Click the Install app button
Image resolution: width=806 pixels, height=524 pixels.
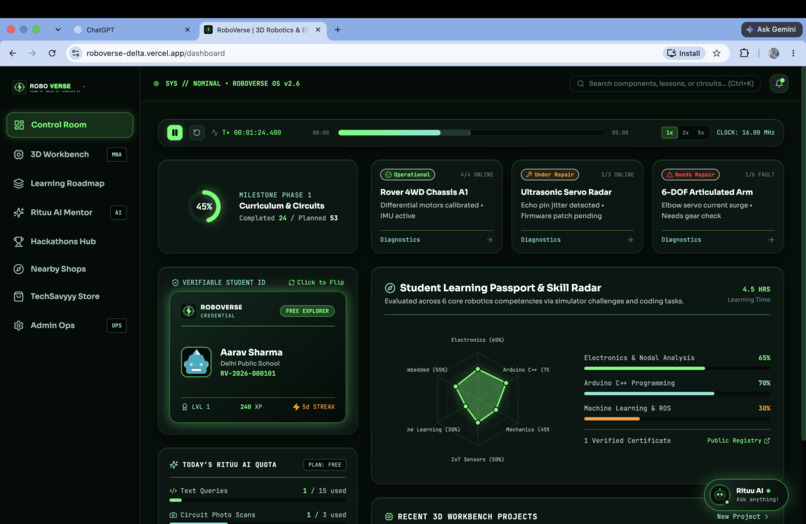tap(684, 53)
